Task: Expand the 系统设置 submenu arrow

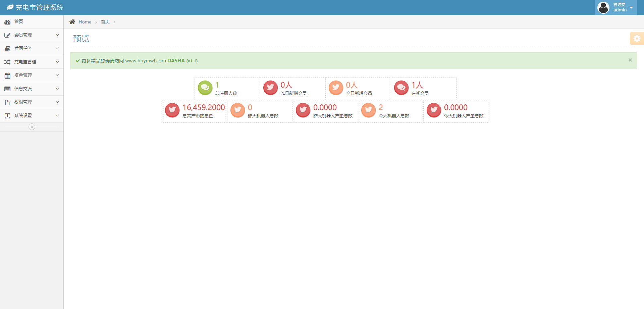Action: click(x=57, y=115)
